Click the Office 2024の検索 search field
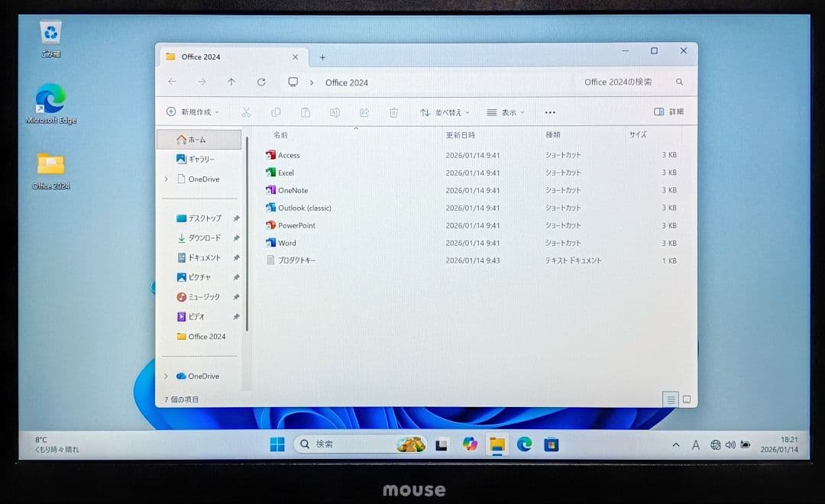Screen dimensions: 825x504 point(619,82)
